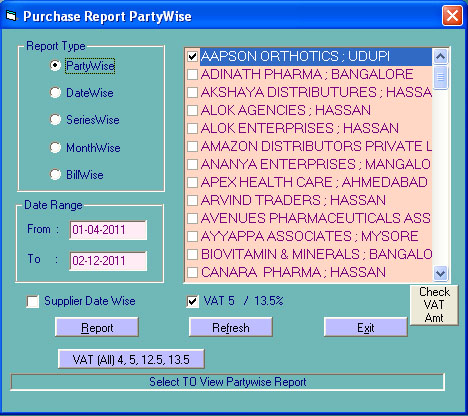This screenshot has height=416, width=468.
Task: Enable the Supplier Date Wise checkbox
Action: tap(33, 301)
